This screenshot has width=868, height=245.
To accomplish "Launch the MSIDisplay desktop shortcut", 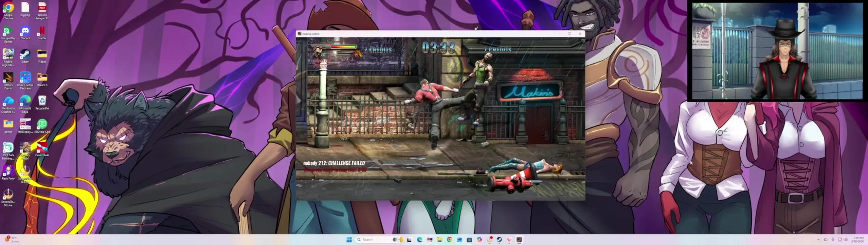I will pyautogui.click(x=25, y=126).
